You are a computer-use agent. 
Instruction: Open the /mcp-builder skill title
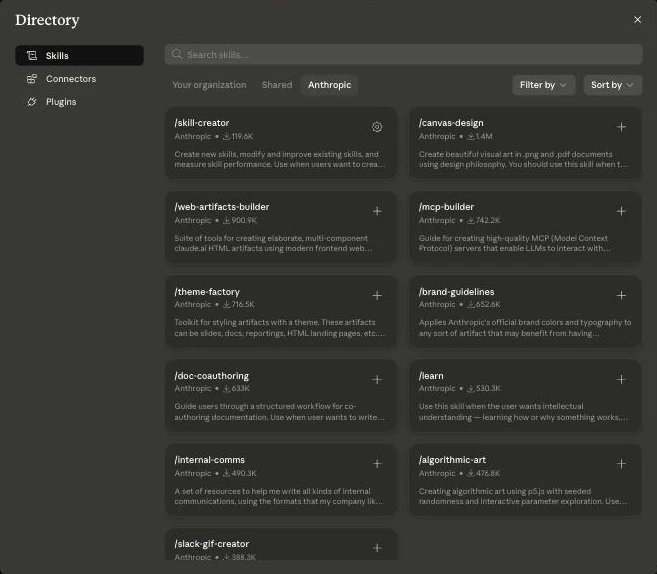446,207
